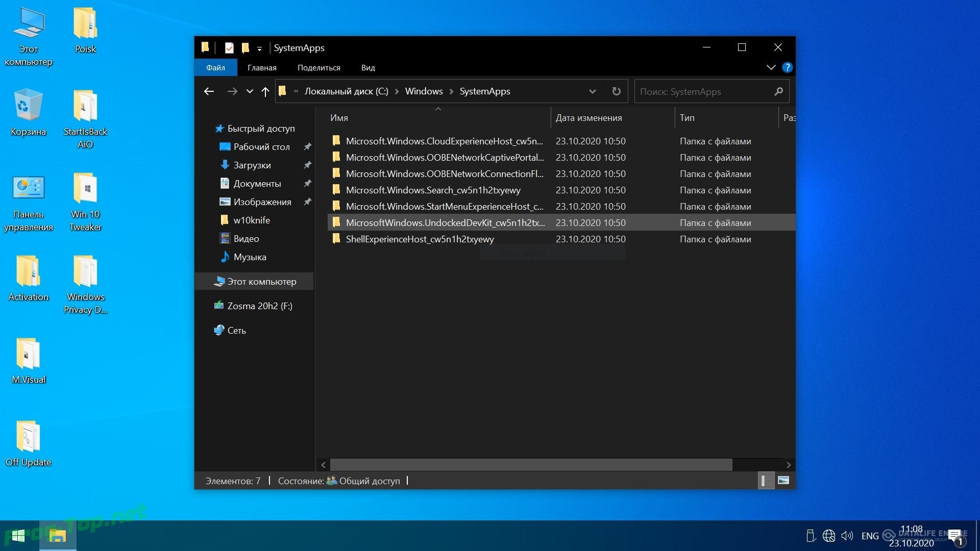Click Локальный диск (C:) in address bar

pos(346,91)
